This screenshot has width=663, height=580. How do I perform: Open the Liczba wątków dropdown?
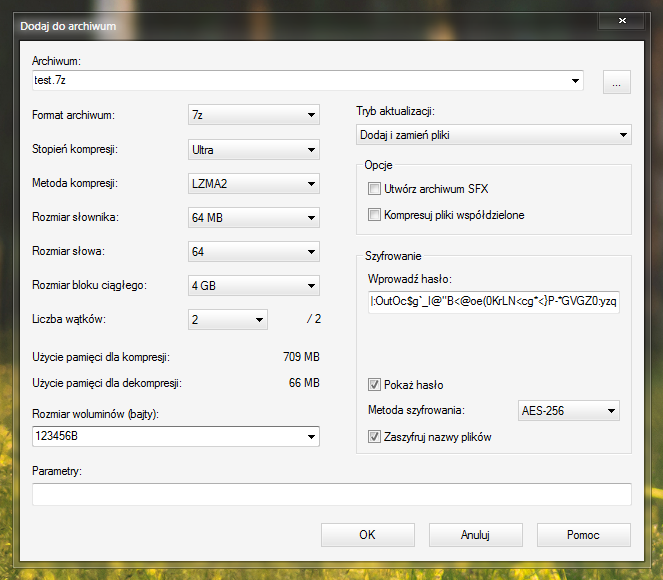click(x=228, y=320)
